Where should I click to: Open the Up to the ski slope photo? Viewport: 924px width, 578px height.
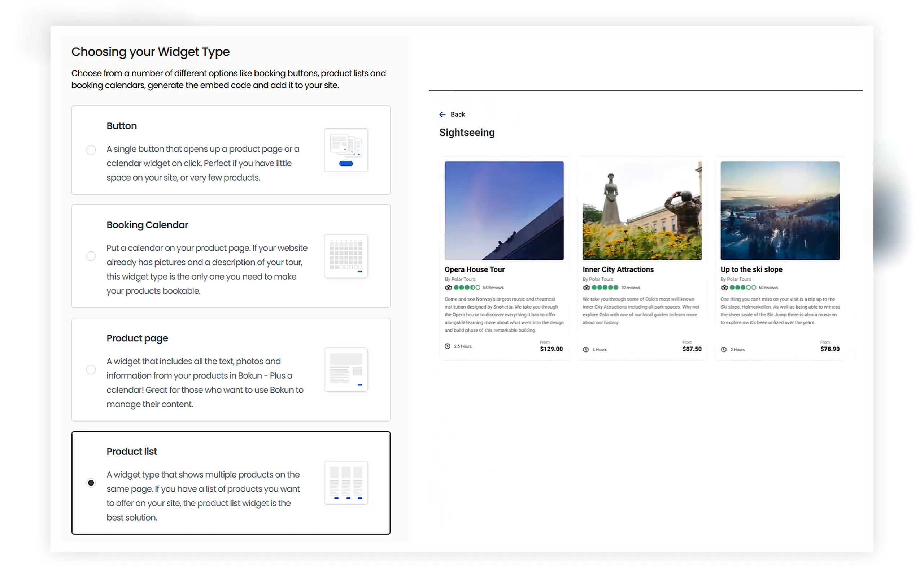(x=780, y=211)
